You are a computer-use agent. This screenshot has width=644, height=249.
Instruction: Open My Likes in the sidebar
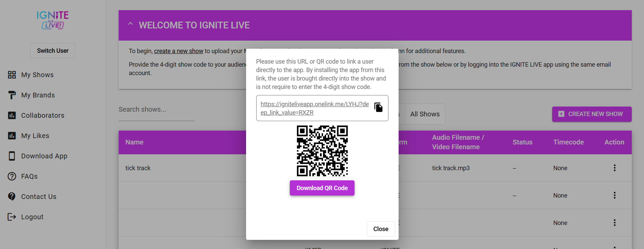click(x=35, y=136)
